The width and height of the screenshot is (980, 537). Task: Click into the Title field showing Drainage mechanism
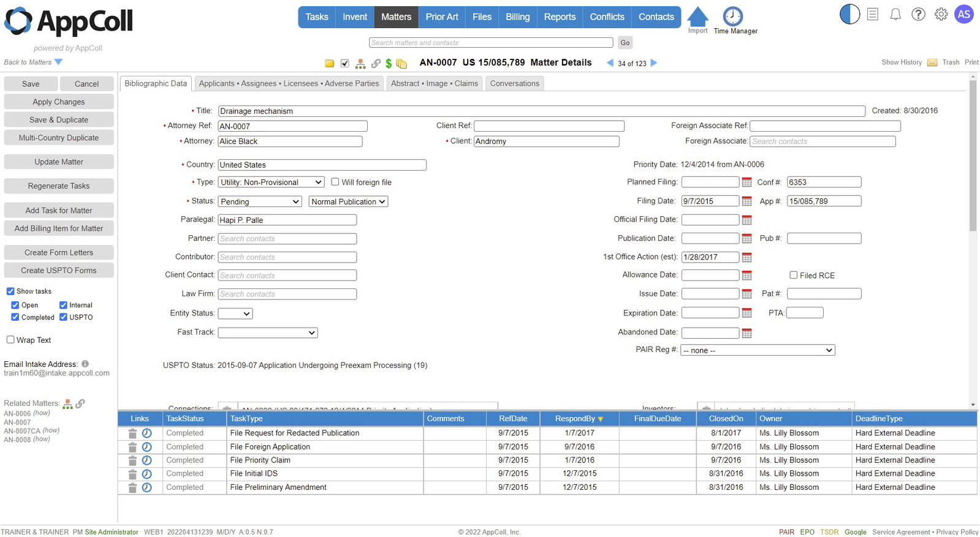click(542, 111)
